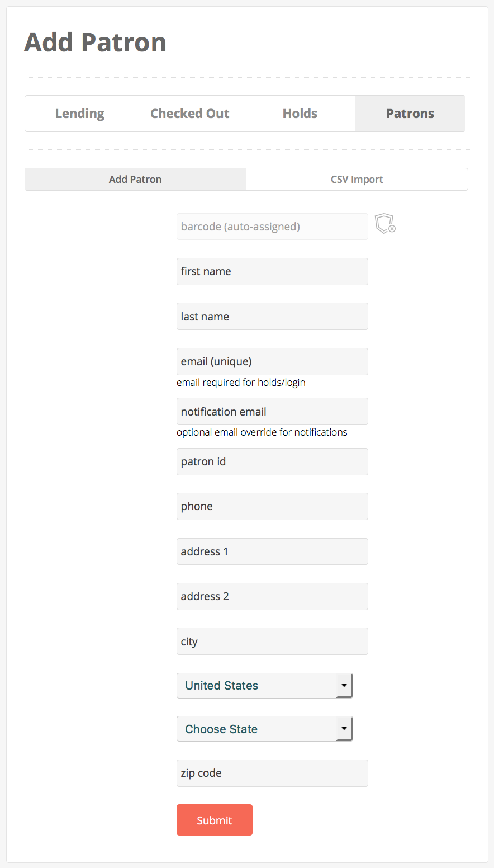Click the address 2 field
Viewport: 494px width, 868px height.
[272, 597]
